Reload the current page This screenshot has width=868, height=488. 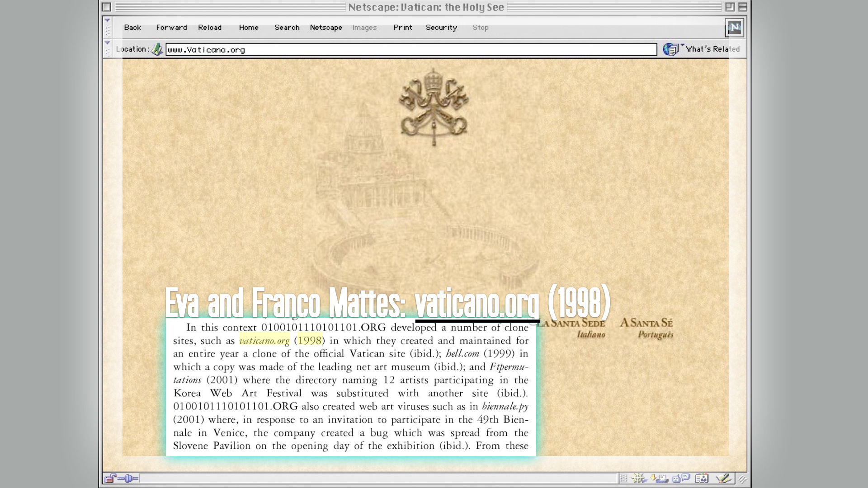click(x=210, y=28)
